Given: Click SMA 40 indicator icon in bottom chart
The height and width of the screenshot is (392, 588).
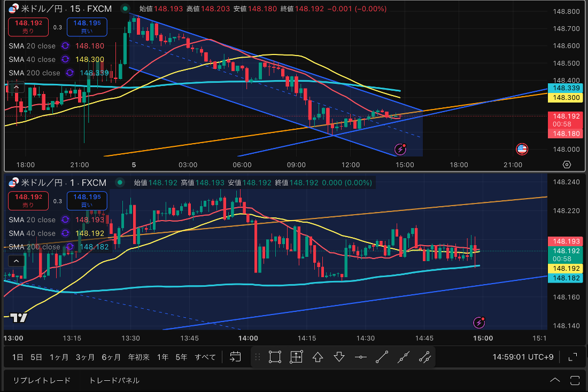Looking at the screenshot, I should (65, 233).
